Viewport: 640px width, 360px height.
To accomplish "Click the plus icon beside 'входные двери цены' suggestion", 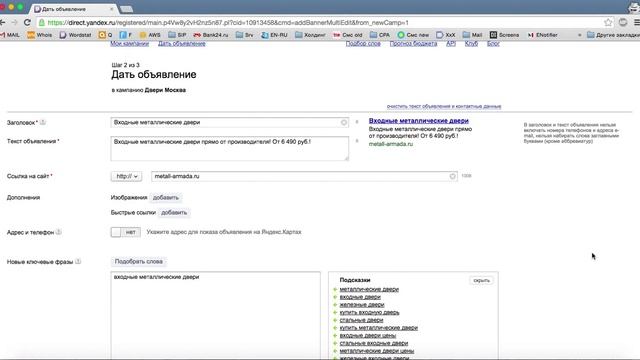I will point(335,336).
